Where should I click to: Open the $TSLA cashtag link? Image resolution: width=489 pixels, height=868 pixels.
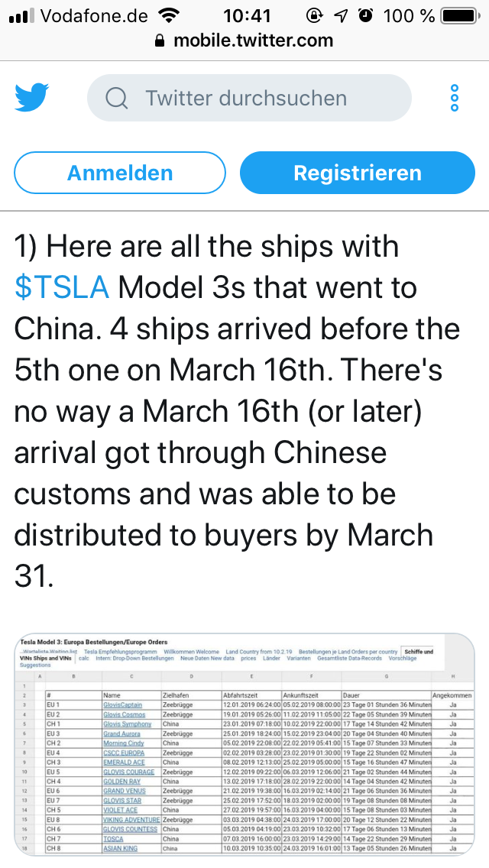pos(62,287)
